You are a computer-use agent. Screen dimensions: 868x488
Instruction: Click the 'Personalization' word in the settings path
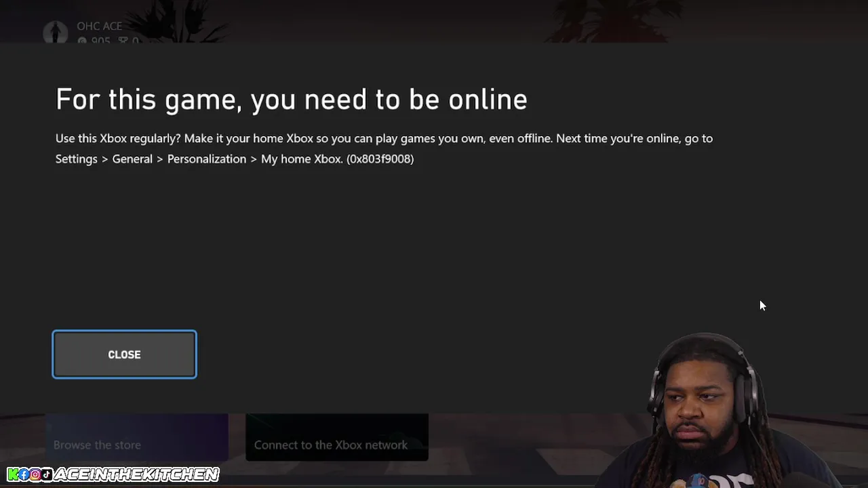click(207, 159)
